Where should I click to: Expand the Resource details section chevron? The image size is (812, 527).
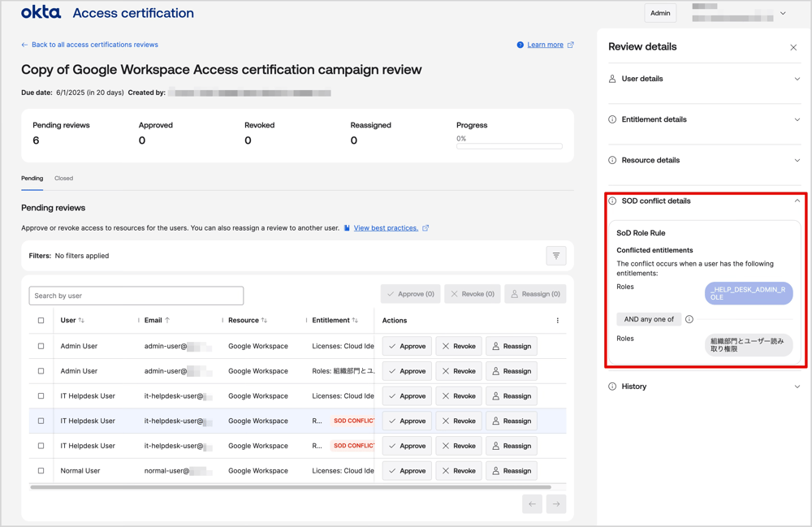click(797, 161)
